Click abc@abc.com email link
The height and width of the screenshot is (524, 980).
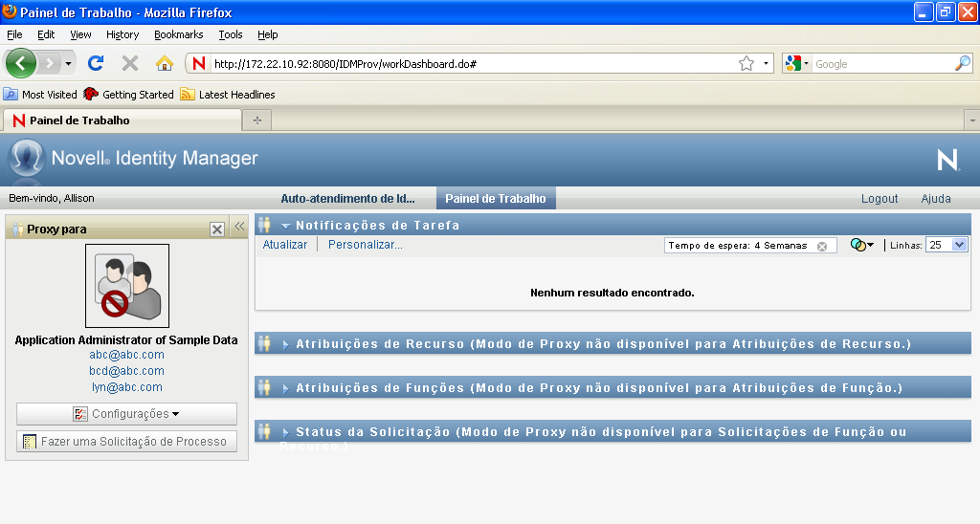127,355
